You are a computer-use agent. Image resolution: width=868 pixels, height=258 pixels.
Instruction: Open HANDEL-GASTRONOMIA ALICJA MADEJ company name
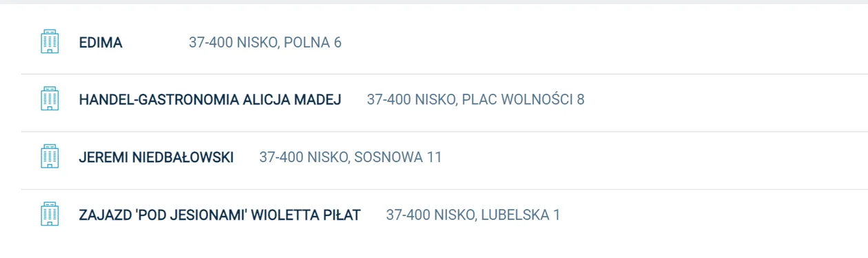210,100
